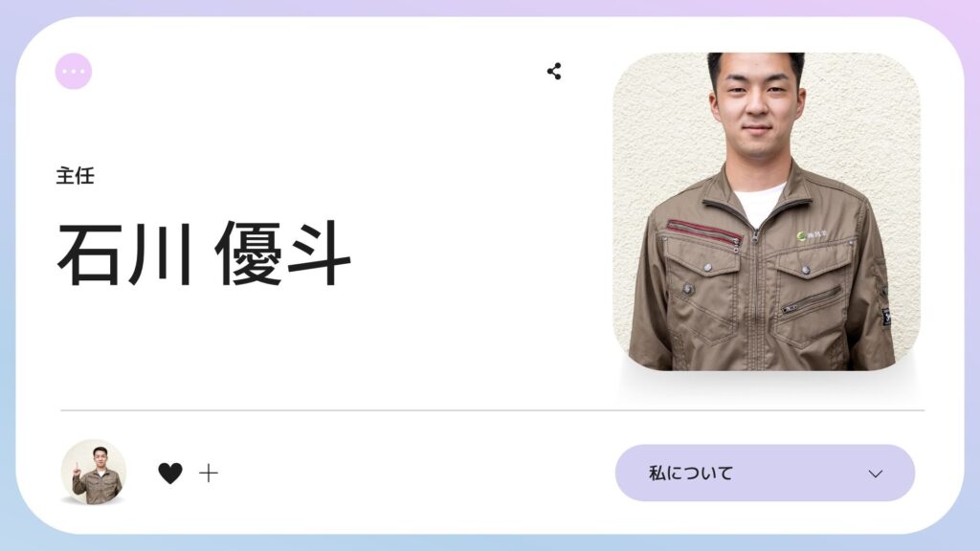Click the black sleeve patch on the jacket
The width and height of the screenshot is (980, 551).
[x=886, y=317]
